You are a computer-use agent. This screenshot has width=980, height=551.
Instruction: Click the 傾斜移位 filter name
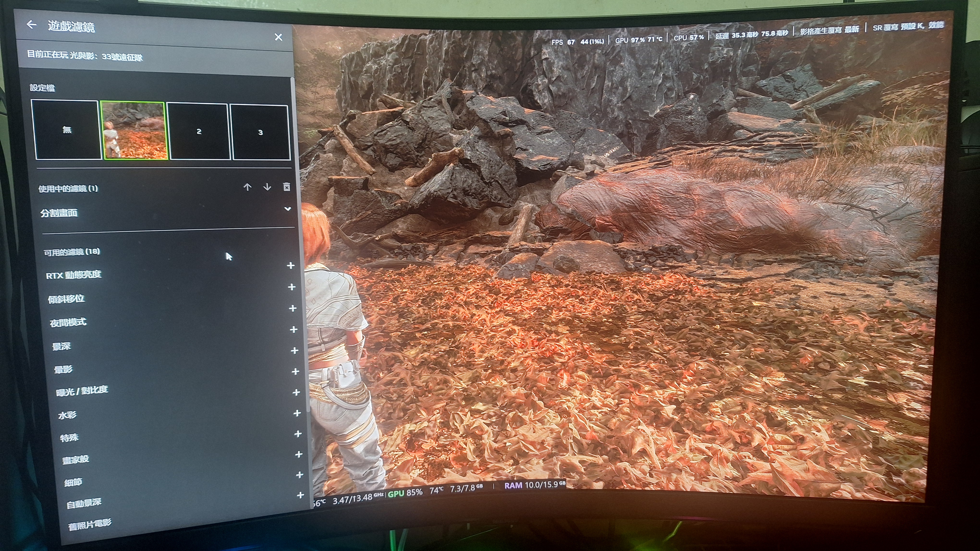click(x=66, y=299)
